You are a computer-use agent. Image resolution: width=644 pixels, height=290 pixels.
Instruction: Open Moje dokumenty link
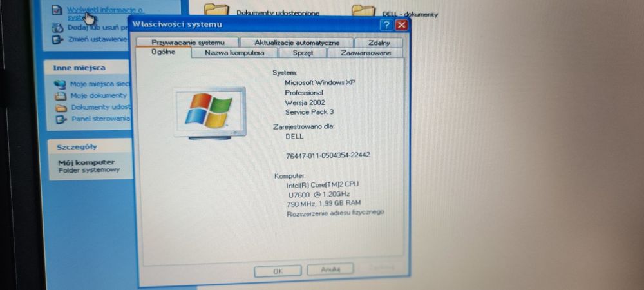click(x=99, y=95)
